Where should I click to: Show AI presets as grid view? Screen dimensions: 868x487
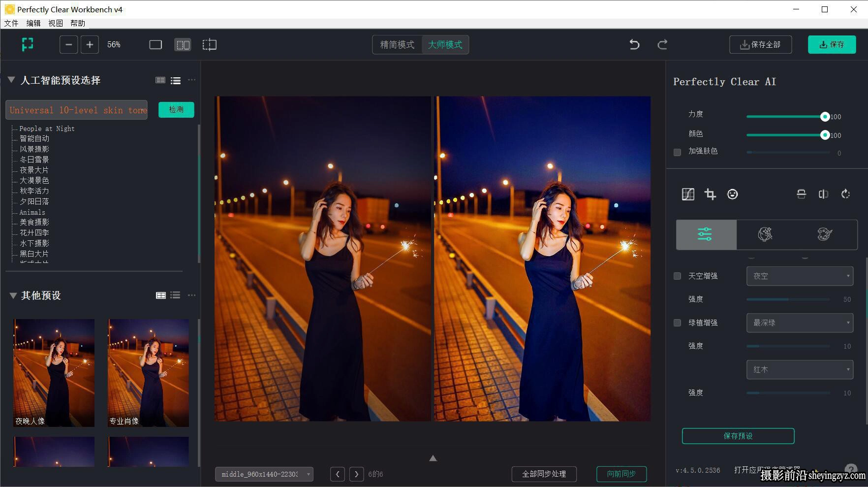[160, 80]
